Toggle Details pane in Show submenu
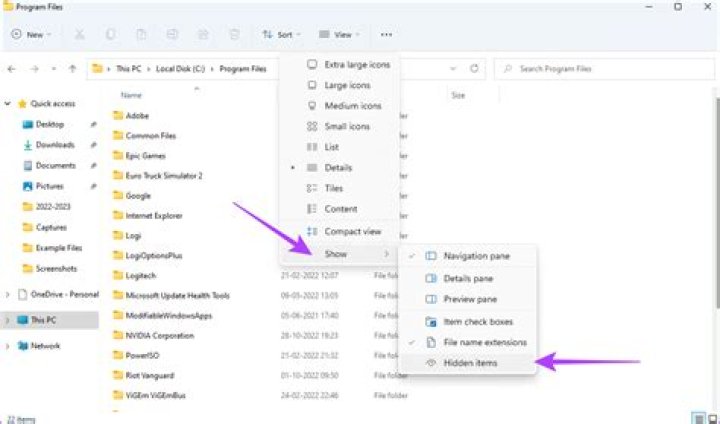 tap(467, 278)
